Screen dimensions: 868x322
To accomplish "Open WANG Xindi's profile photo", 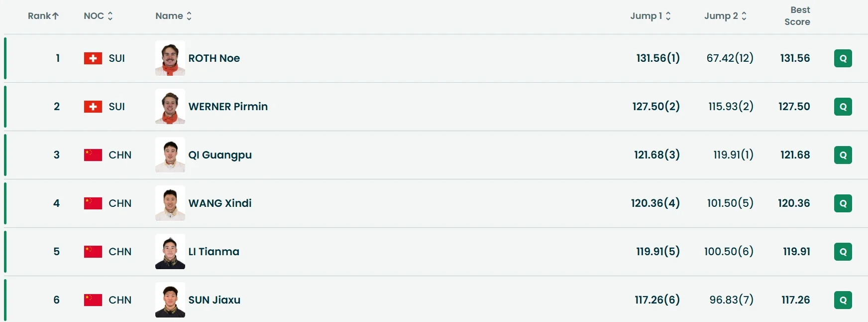I will coord(170,203).
